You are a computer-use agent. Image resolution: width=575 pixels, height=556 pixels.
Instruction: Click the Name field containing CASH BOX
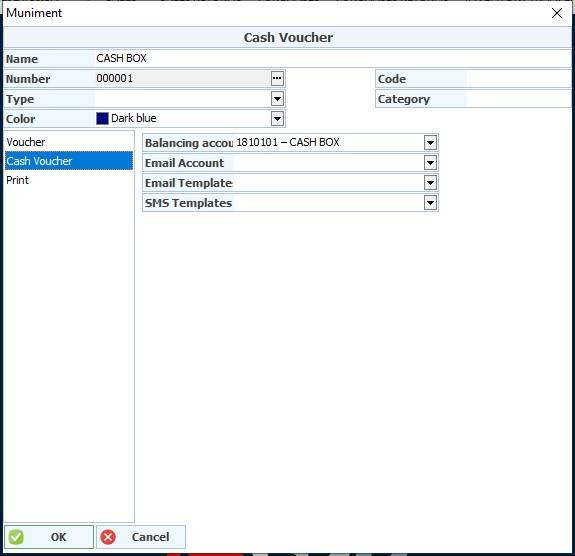[x=333, y=58]
